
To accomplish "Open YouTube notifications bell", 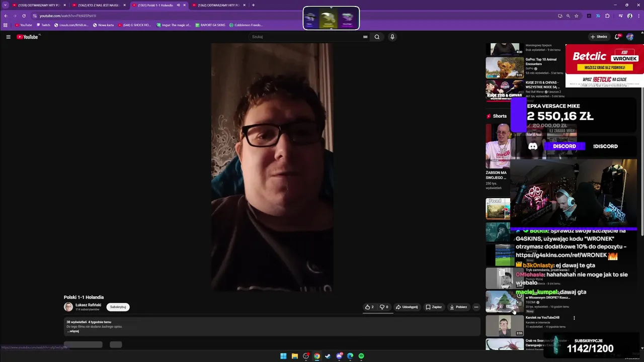I will coord(617,37).
